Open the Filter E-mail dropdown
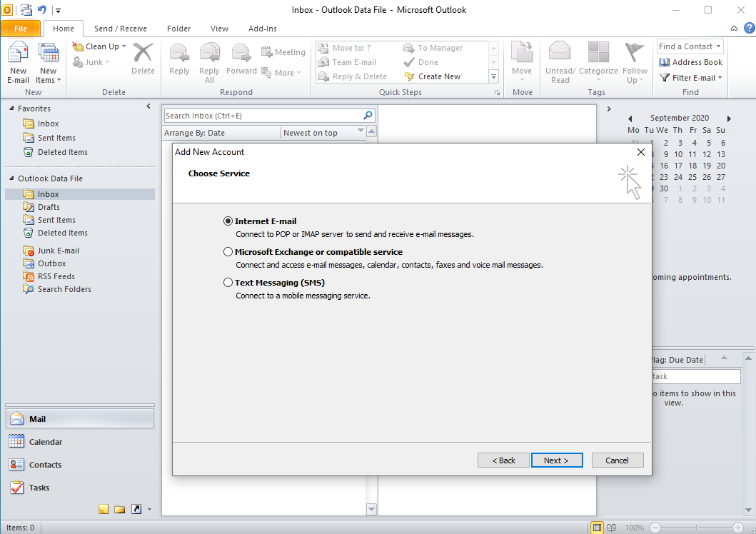This screenshot has height=534, width=756. (690, 78)
